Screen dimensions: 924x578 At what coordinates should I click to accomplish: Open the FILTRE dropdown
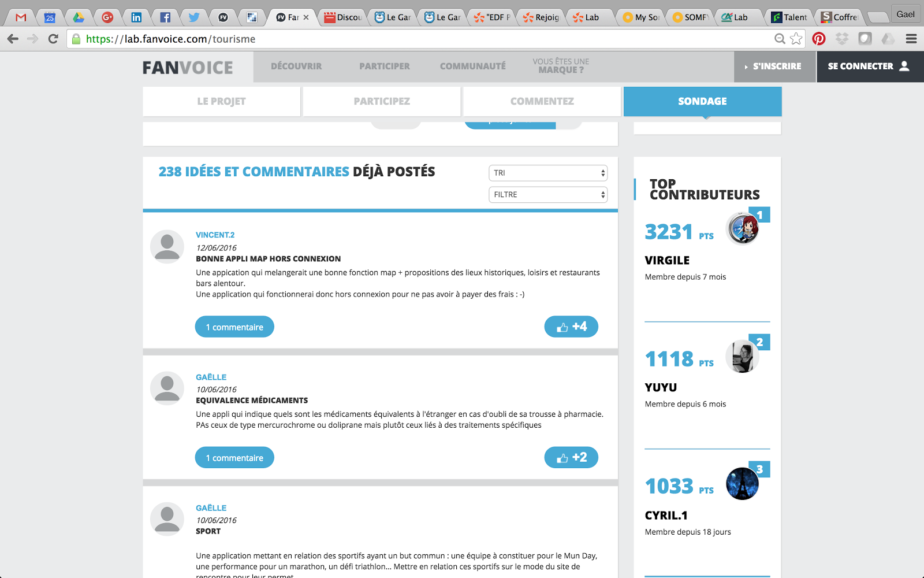[547, 195]
